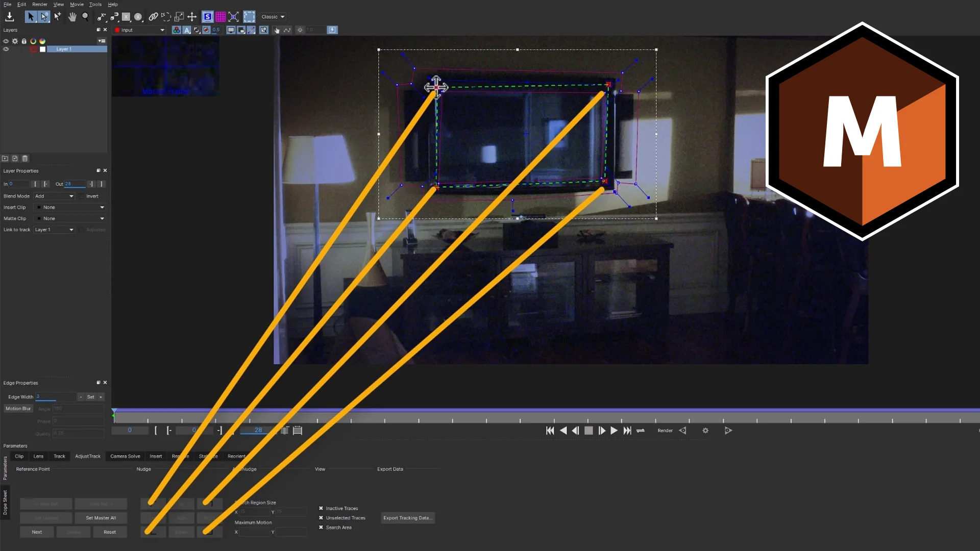Choose the Create X-Spline layer tool
Viewport: 980px width, 551px height.
click(102, 17)
